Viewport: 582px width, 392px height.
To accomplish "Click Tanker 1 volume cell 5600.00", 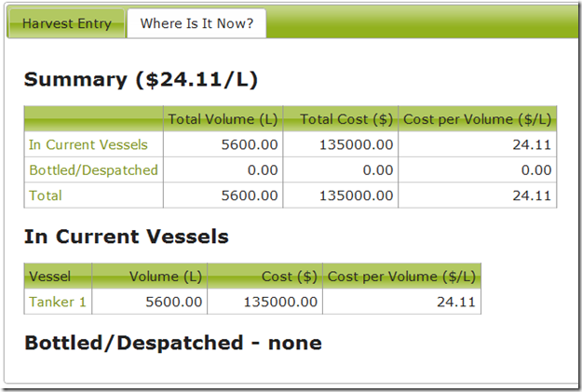I will click(150, 302).
